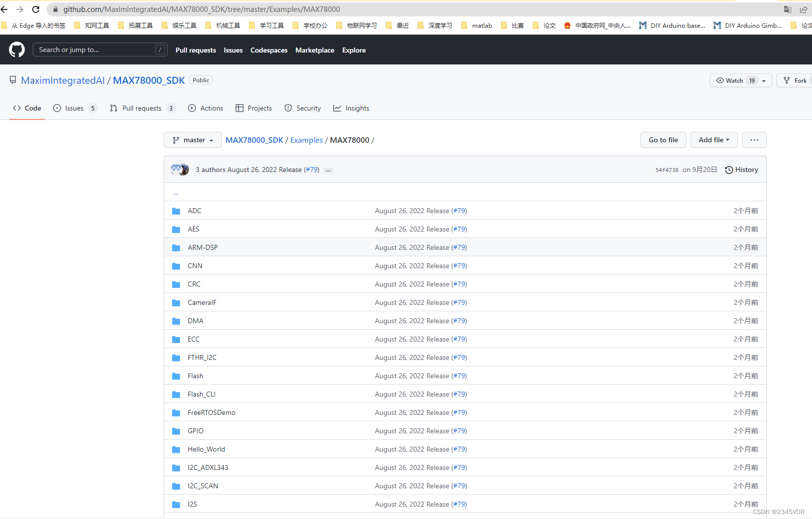
Task: Open the MAX78000_SDK breadcrumb link
Action: coord(254,140)
